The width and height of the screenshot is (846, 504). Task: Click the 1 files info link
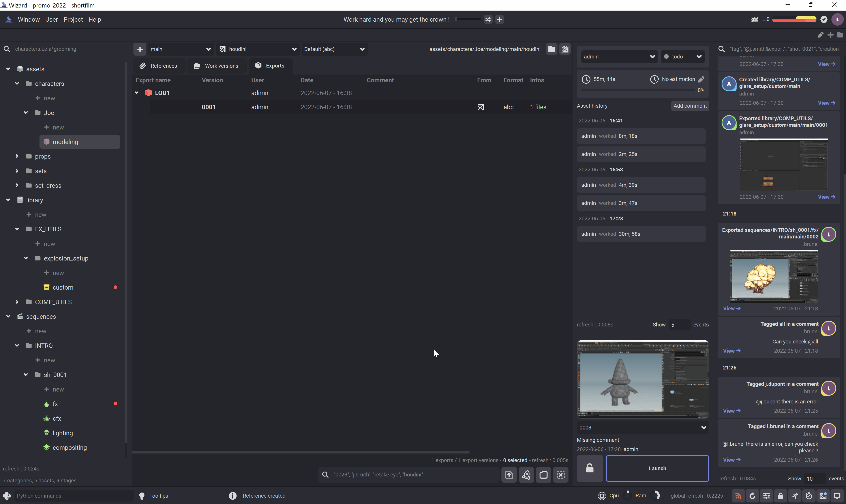pyautogui.click(x=538, y=107)
